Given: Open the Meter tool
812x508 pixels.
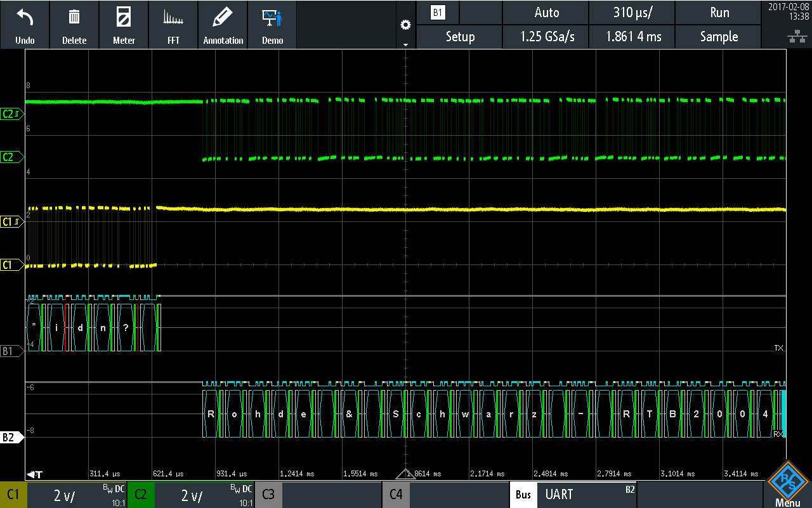Looking at the screenshot, I should coord(124,25).
